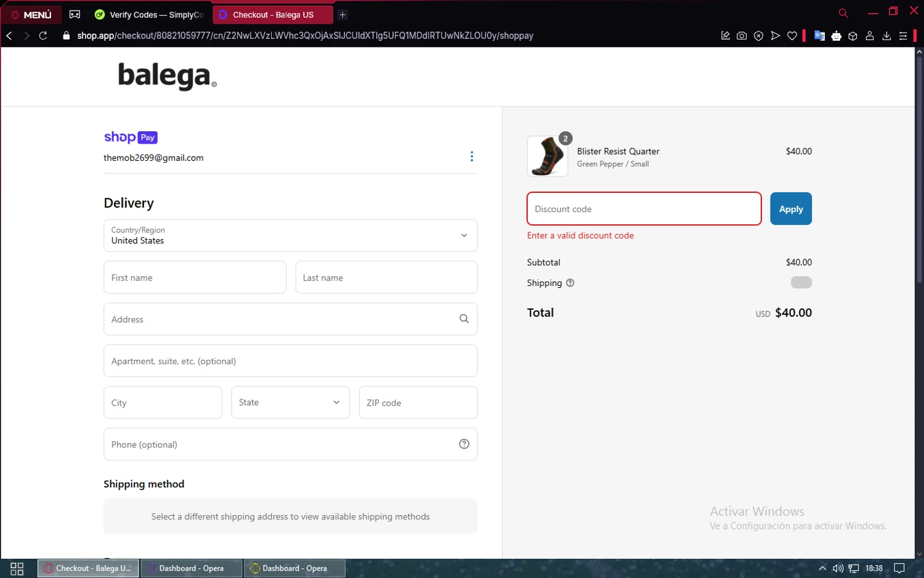Click the Total $40.00 amount
924x578 pixels.
click(793, 312)
